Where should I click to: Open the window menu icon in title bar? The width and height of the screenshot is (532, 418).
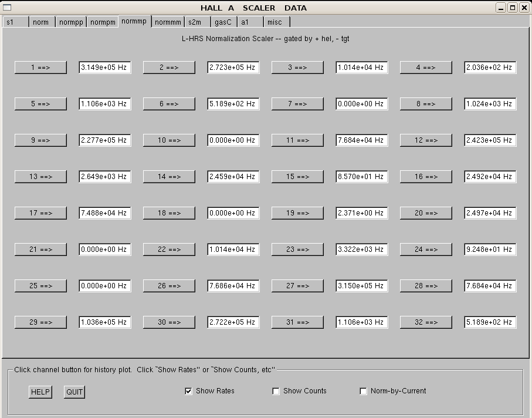click(7, 8)
